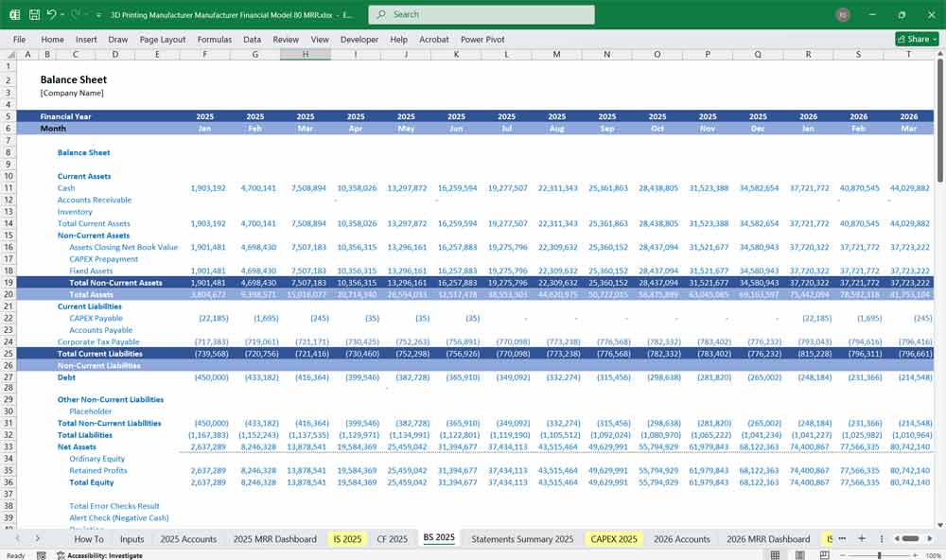This screenshot has height=560, width=946.
Task: Switch to the Inputs sheet
Action: [x=131, y=539]
